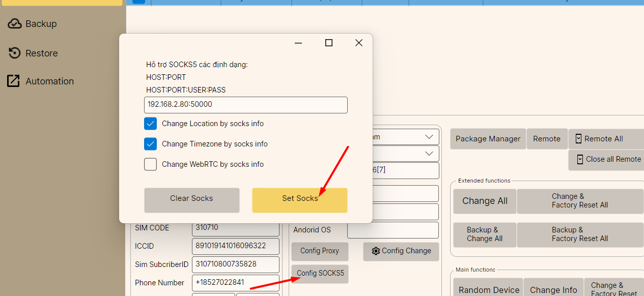Click the Backup cloud icon in sidebar
This screenshot has height=296, width=644.
point(15,24)
